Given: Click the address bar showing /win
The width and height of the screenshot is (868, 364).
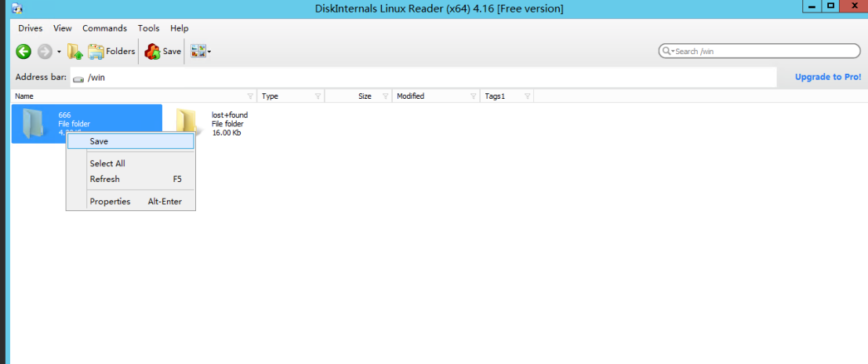Looking at the screenshot, I should 423,78.
